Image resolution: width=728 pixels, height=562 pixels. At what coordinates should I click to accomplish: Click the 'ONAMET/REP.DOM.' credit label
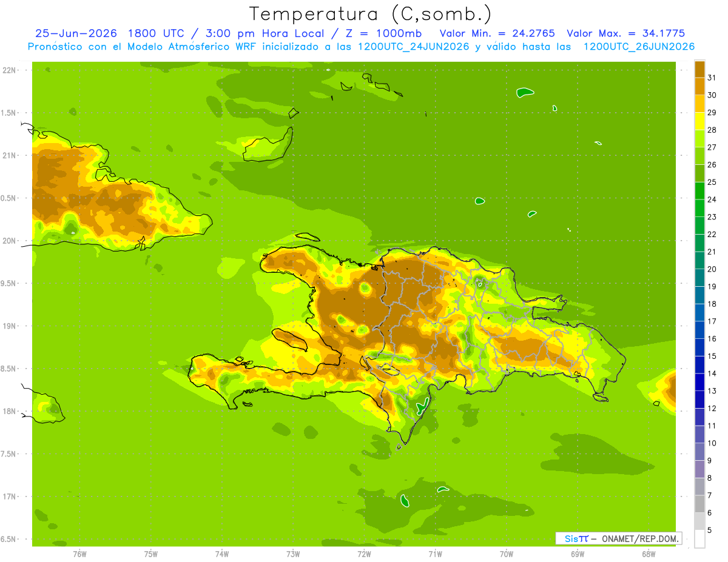(x=639, y=538)
